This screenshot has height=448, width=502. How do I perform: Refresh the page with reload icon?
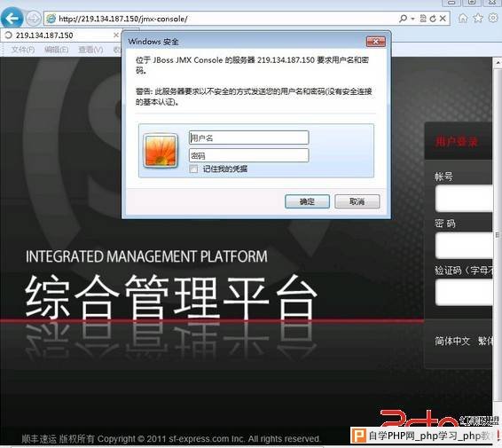pos(433,19)
